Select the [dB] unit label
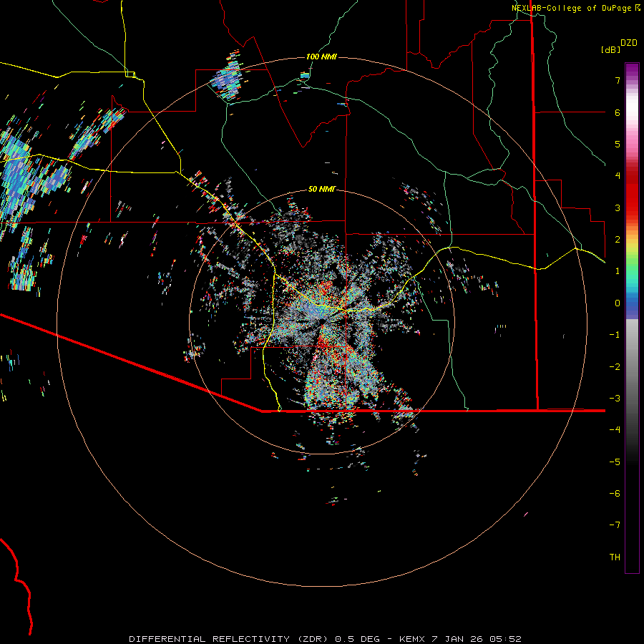Screen dimensions: 644x644 pos(611,49)
